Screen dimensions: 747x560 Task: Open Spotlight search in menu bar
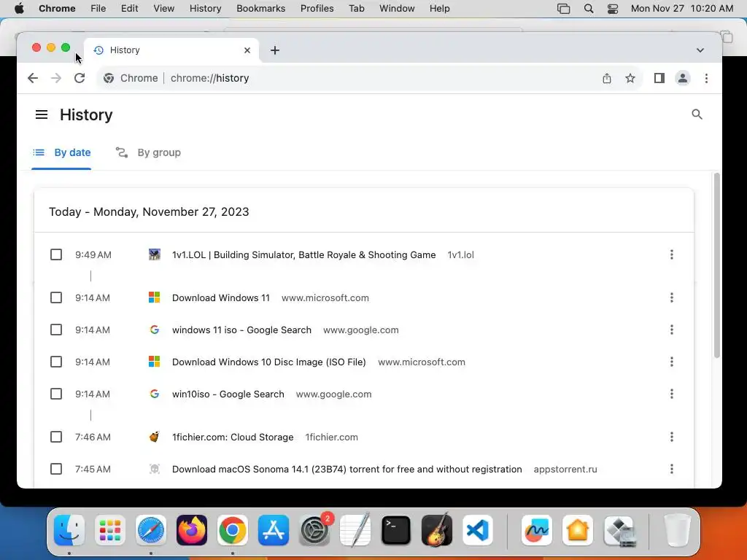(589, 9)
